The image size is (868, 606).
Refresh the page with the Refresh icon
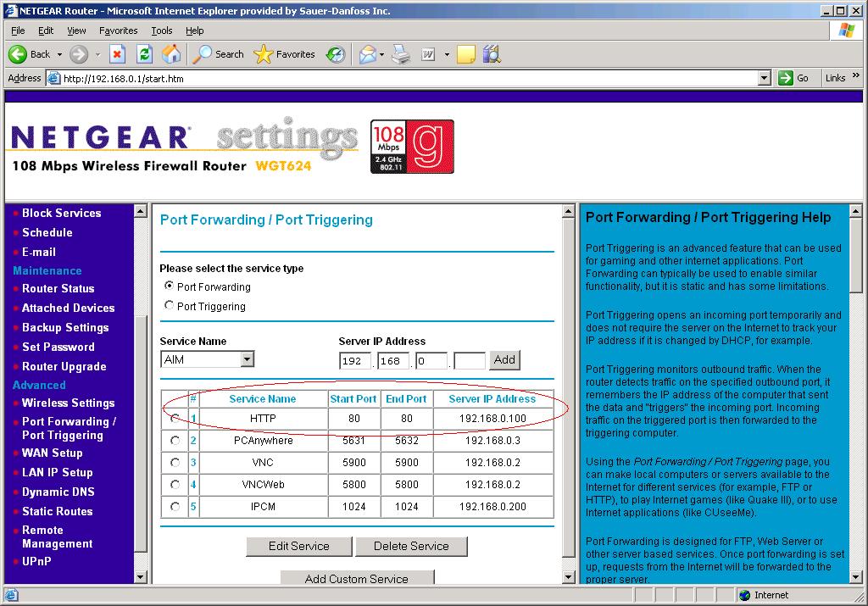click(144, 54)
